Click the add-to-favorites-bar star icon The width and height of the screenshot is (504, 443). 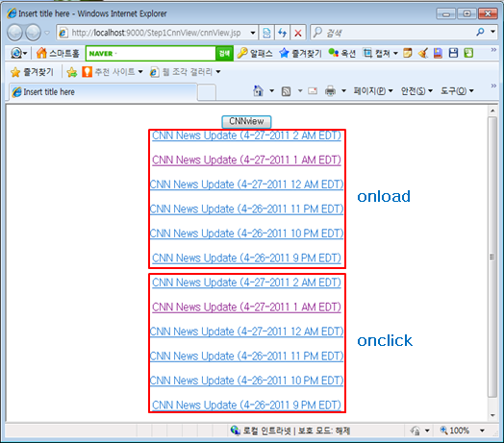(72, 72)
